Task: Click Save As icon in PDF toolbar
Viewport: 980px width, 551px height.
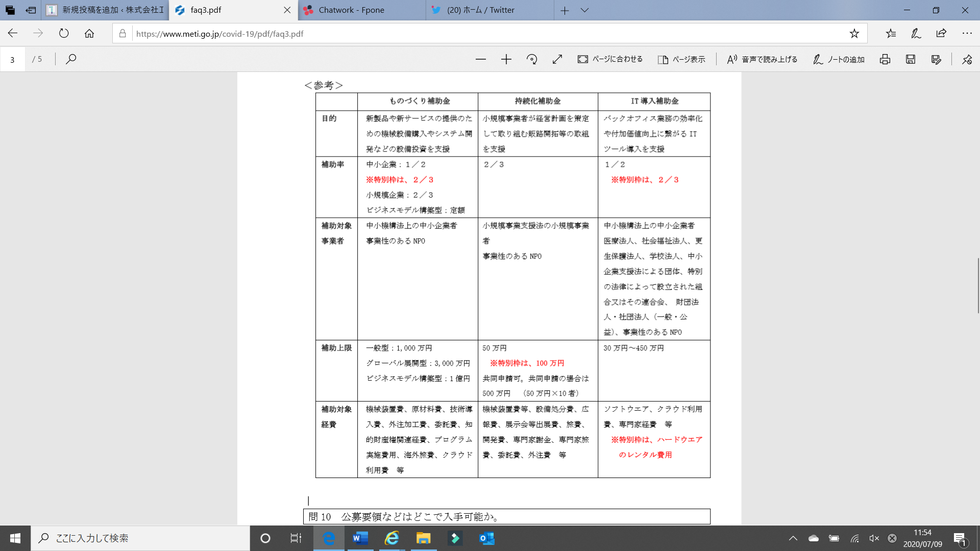Action: (936, 59)
